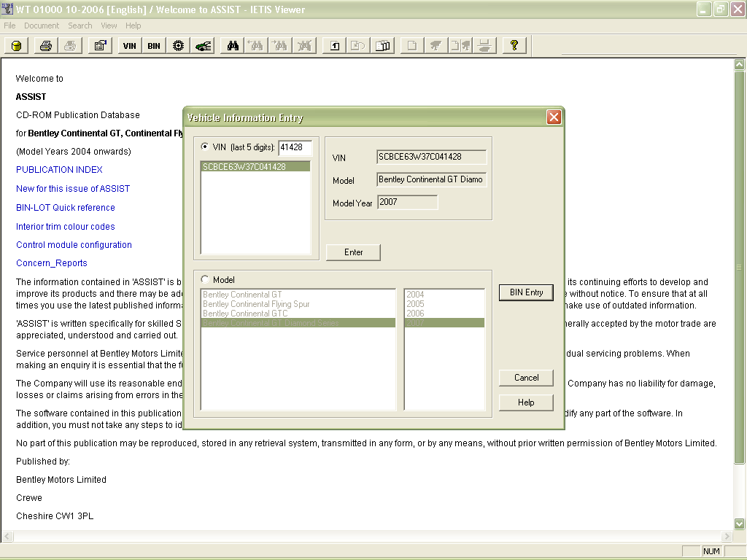
Task: Click the black binoculars Search icon
Action: 233,46
